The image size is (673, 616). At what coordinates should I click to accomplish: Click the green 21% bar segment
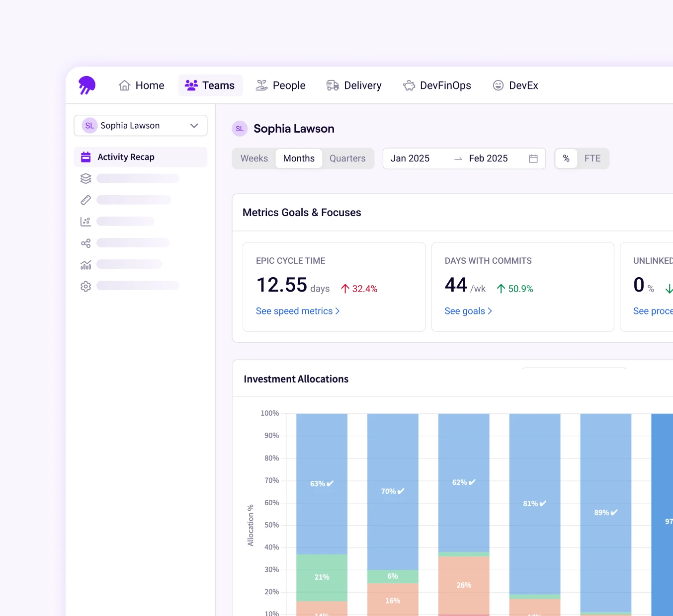click(x=322, y=577)
